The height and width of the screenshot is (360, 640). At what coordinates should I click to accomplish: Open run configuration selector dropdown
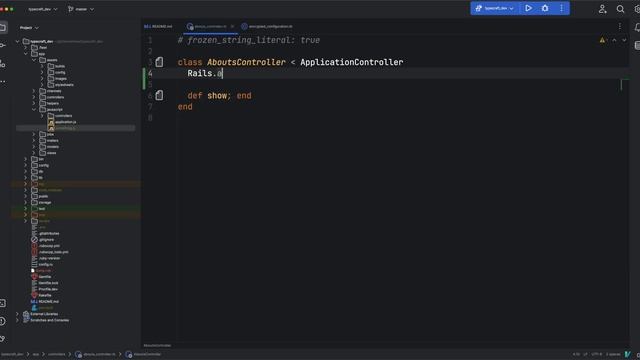[x=494, y=8]
